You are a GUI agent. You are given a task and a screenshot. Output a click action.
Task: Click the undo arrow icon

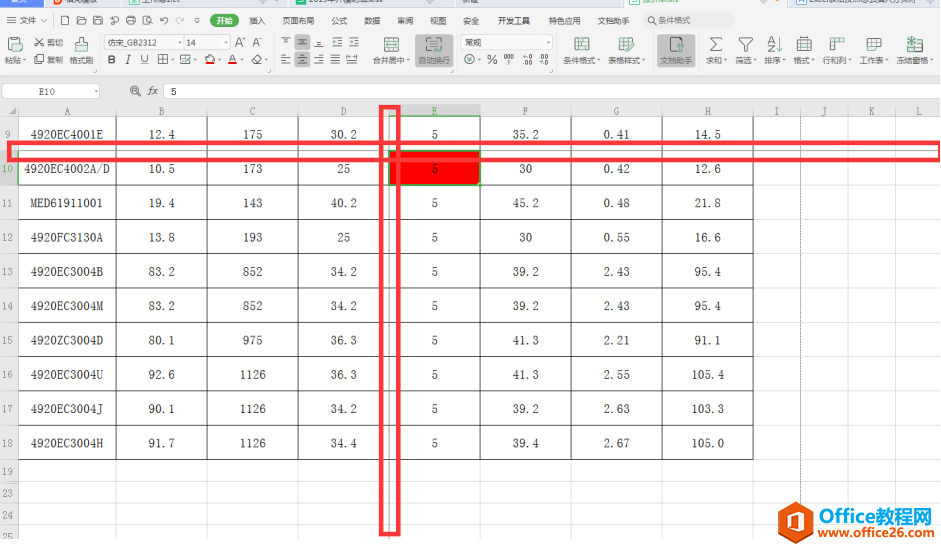tap(164, 20)
